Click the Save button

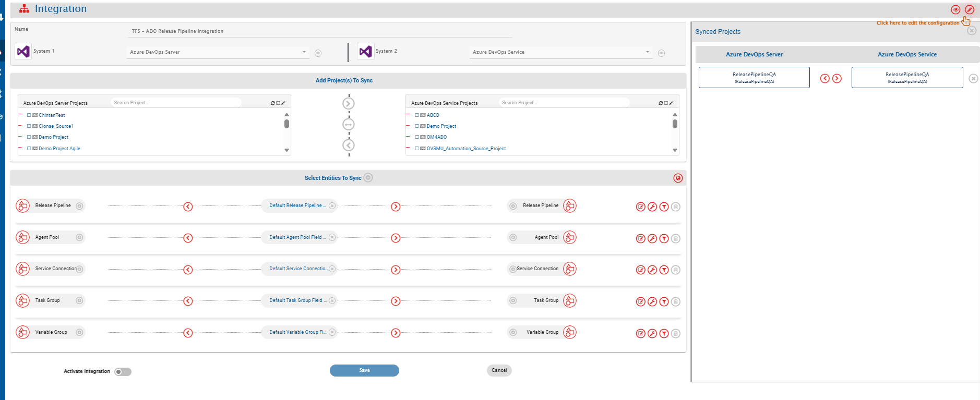pyautogui.click(x=364, y=370)
